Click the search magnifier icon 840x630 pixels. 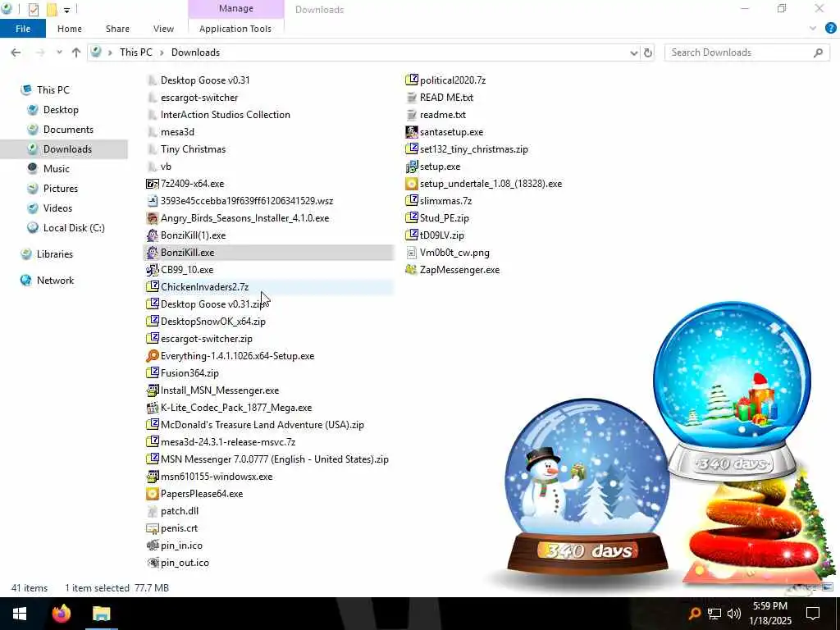click(x=818, y=52)
